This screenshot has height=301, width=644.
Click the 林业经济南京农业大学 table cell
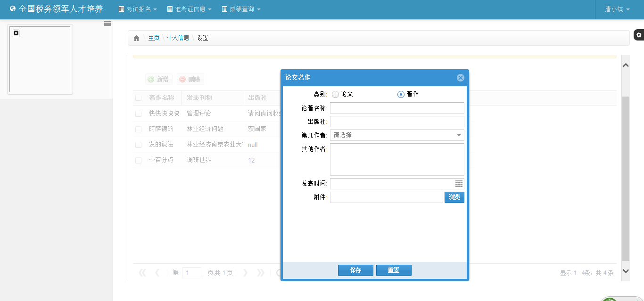click(x=215, y=145)
